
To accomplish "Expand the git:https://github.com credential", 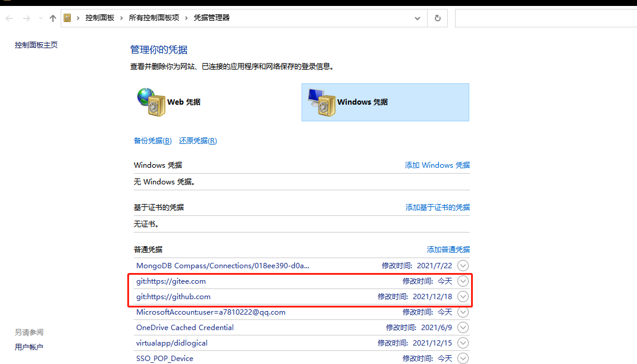I will (x=463, y=297).
